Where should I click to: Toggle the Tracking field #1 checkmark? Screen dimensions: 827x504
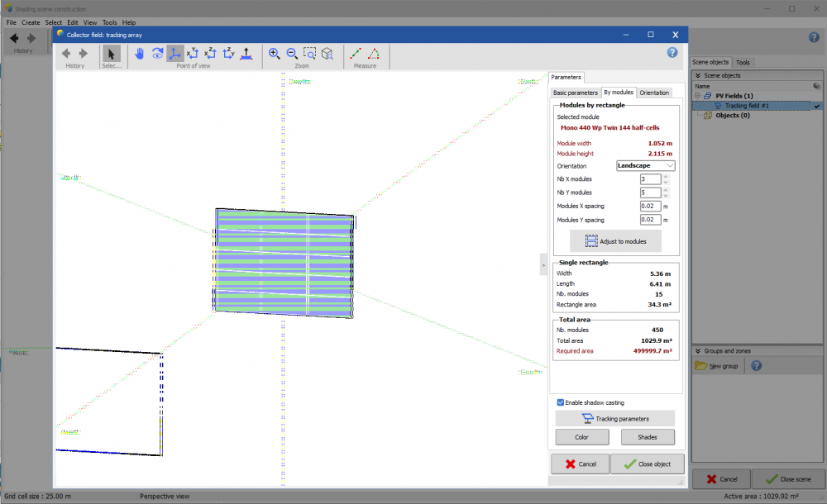[816, 106]
